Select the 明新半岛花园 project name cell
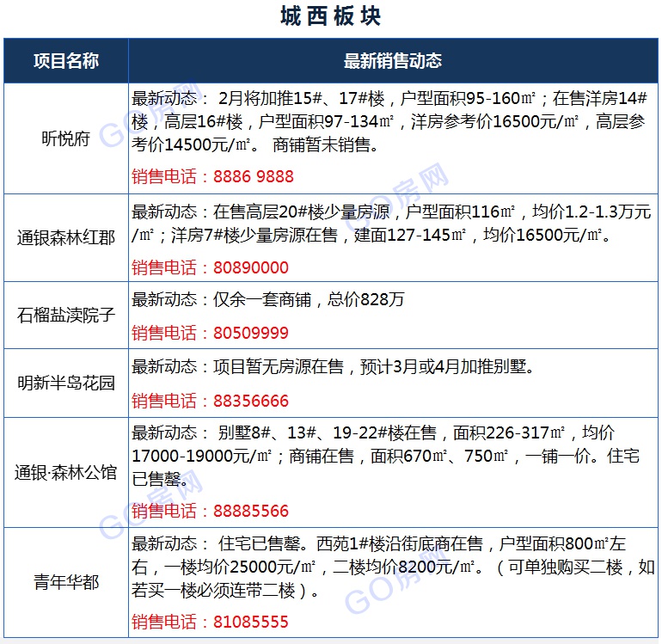Image resolution: width=662 pixels, height=644 pixels. pyautogui.click(x=66, y=383)
